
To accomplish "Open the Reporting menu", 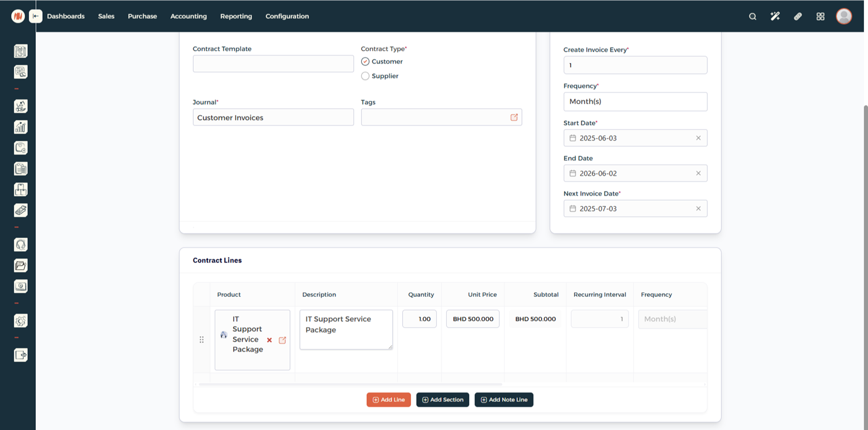I will 236,16.
